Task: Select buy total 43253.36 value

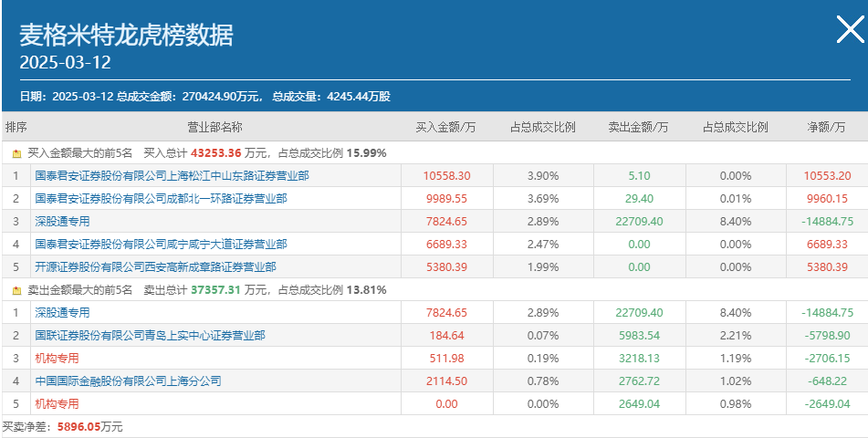Action: pos(217,153)
